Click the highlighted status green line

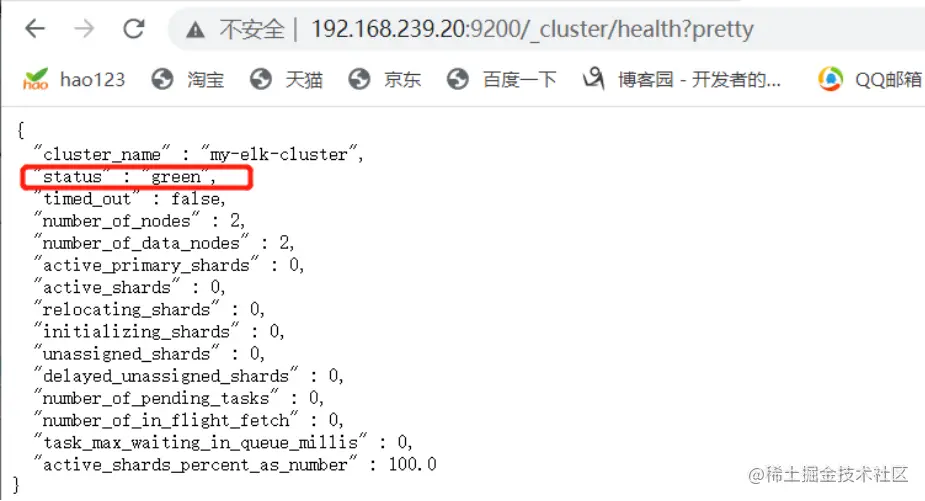137,177
